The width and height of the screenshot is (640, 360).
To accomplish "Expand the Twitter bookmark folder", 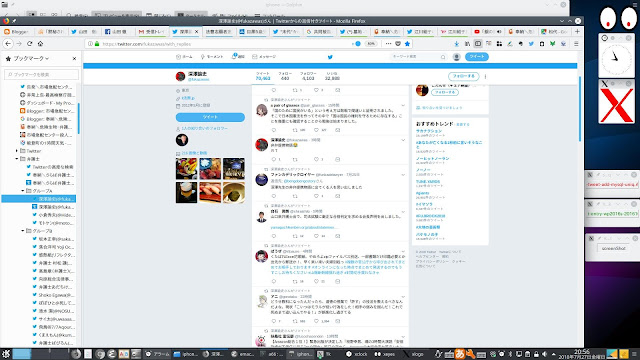I will point(17,151).
